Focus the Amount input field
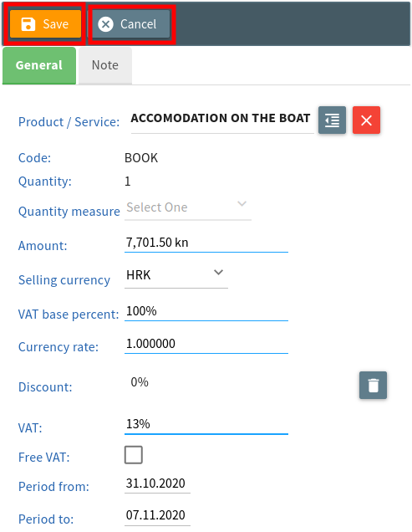This screenshot has width=412, height=532. pos(206,243)
